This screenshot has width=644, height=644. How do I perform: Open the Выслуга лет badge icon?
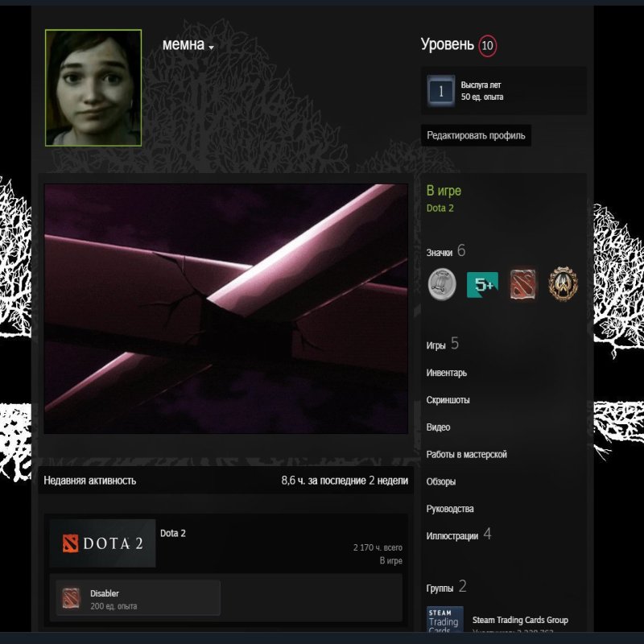click(441, 91)
